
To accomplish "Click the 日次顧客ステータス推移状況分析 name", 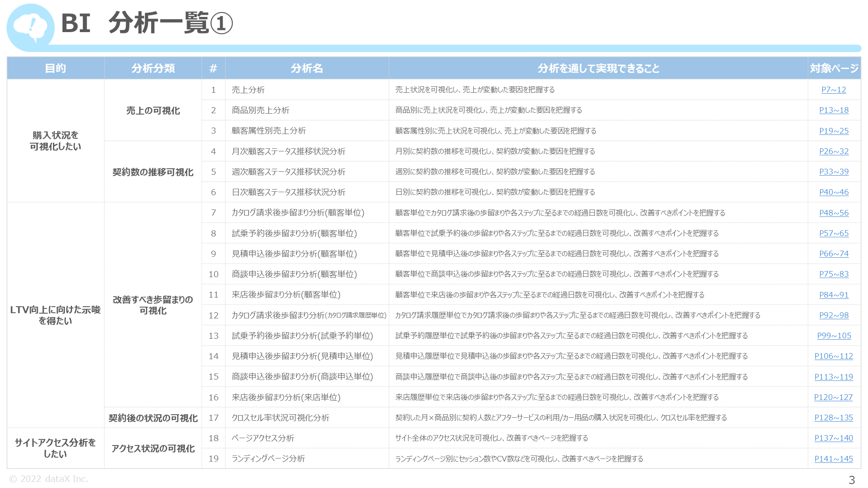I will (289, 192).
